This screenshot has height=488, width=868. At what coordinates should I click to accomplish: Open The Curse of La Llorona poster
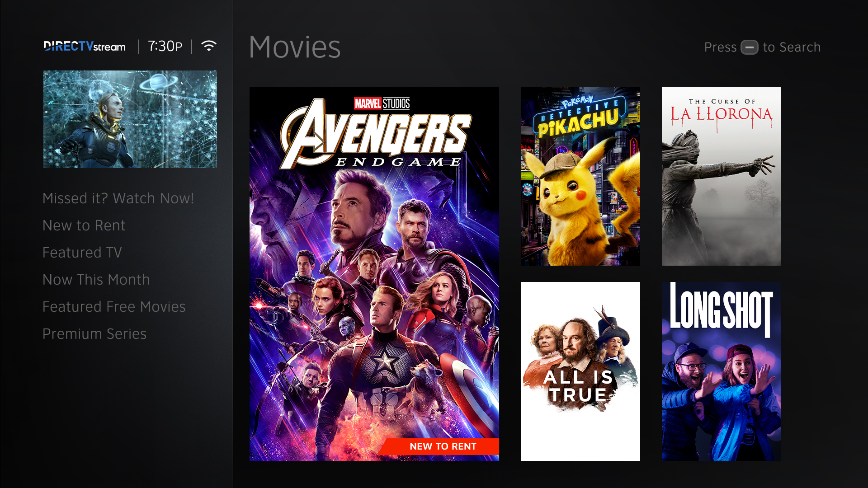(722, 176)
